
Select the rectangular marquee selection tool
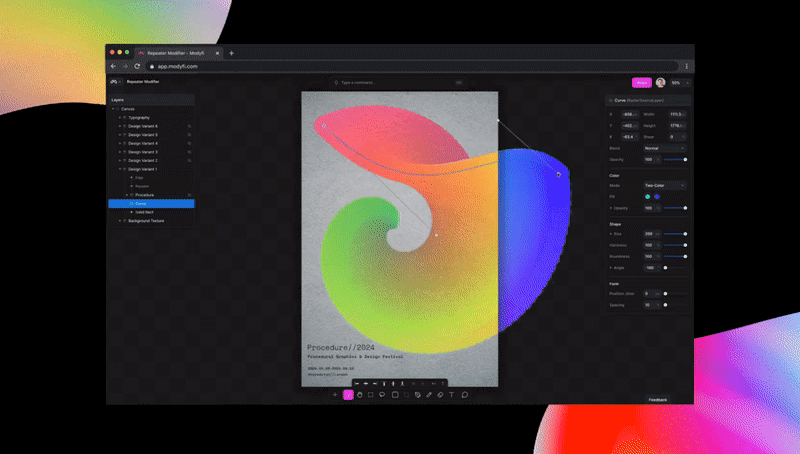pyautogui.click(x=371, y=395)
